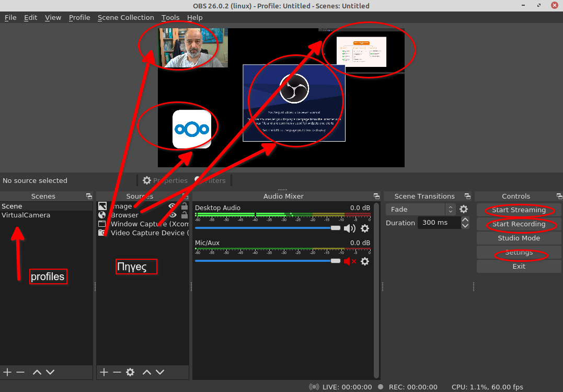Undock the Audio Mixer panel
The width and height of the screenshot is (563, 392).
tap(376, 197)
